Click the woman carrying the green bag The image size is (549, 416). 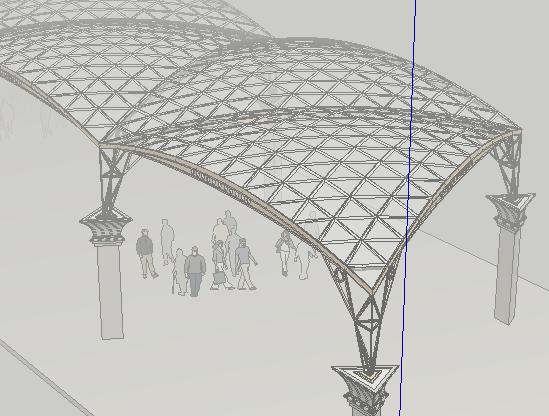coord(221,265)
